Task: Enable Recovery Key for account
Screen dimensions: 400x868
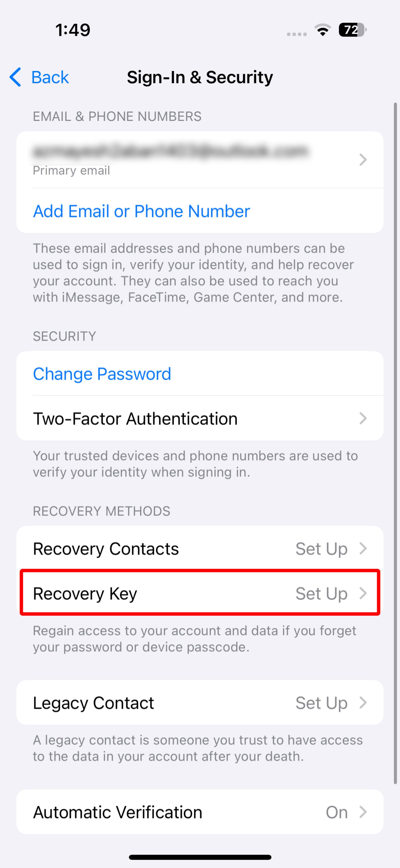Action: tap(200, 593)
